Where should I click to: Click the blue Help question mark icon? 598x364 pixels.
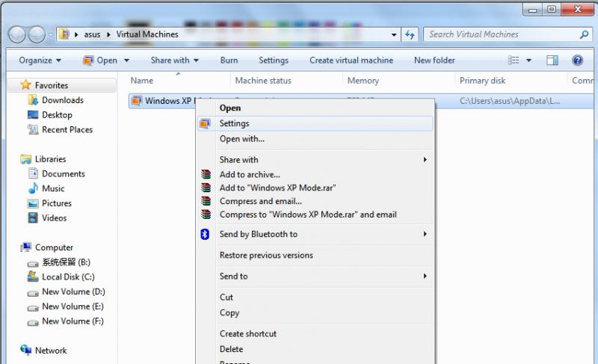coord(577,61)
